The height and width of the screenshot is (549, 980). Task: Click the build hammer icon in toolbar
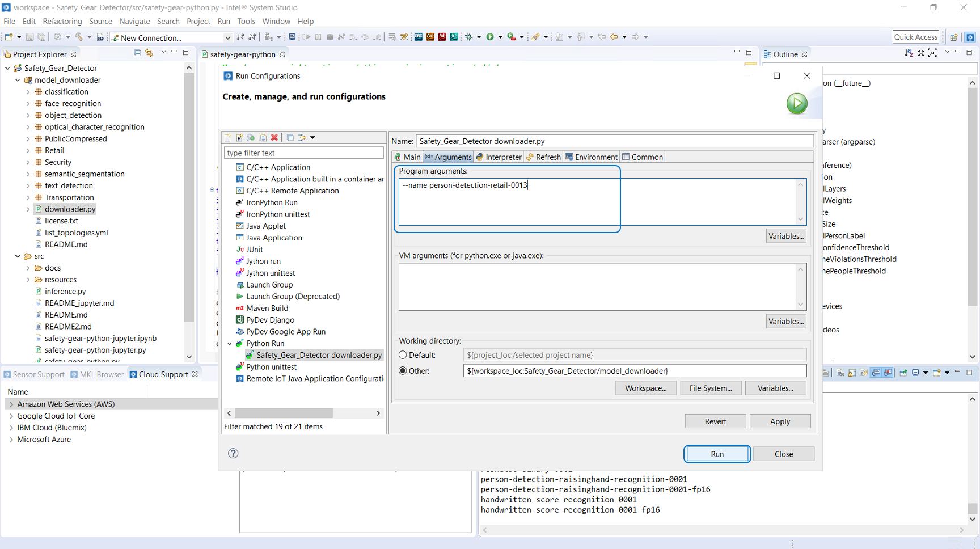pyautogui.click(x=79, y=37)
